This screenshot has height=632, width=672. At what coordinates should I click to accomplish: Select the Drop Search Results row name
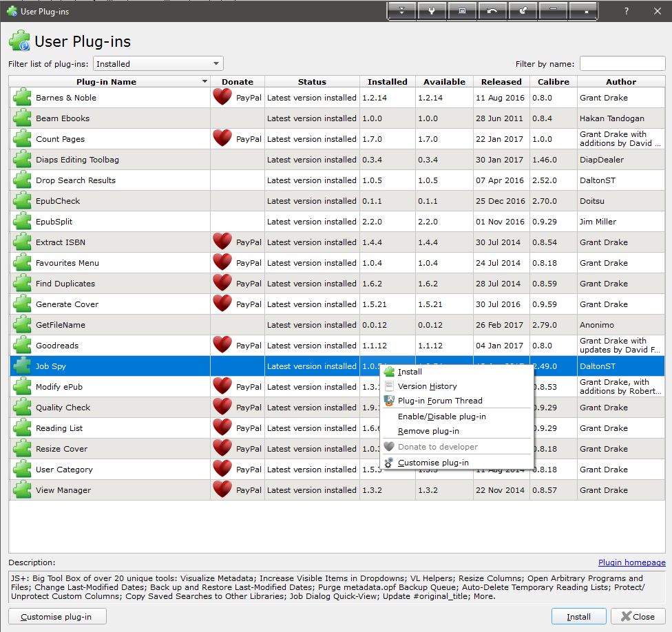[76, 180]
